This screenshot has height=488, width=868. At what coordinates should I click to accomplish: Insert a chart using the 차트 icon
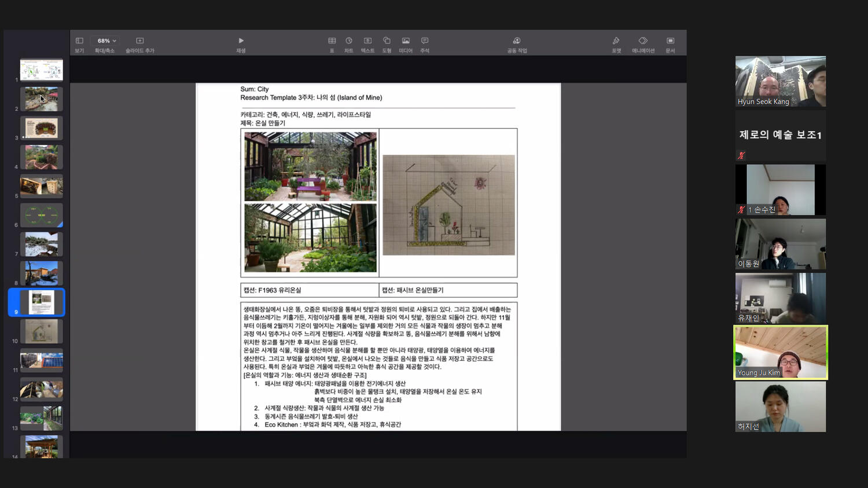[349, 41]
